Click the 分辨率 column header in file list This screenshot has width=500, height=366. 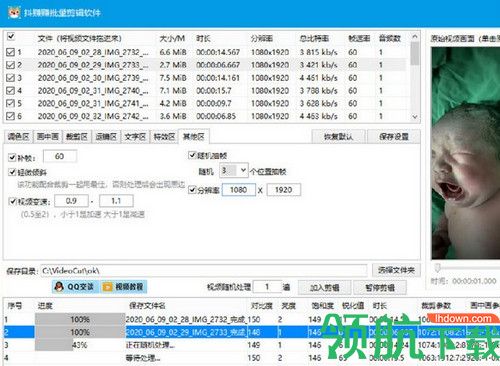click(262, 38)
